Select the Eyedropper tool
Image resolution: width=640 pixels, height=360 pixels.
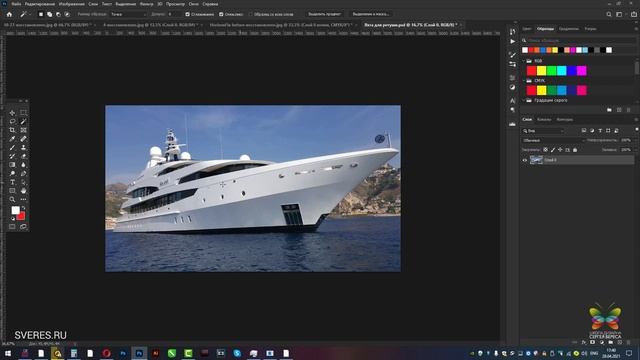pyautogui.click(x=12, y=139)
